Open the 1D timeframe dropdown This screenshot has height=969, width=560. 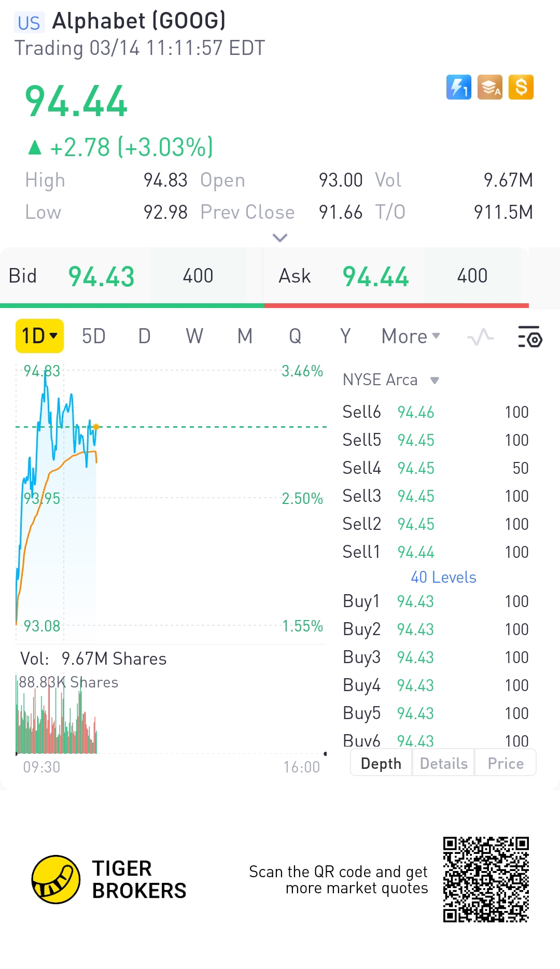point(39,336)
